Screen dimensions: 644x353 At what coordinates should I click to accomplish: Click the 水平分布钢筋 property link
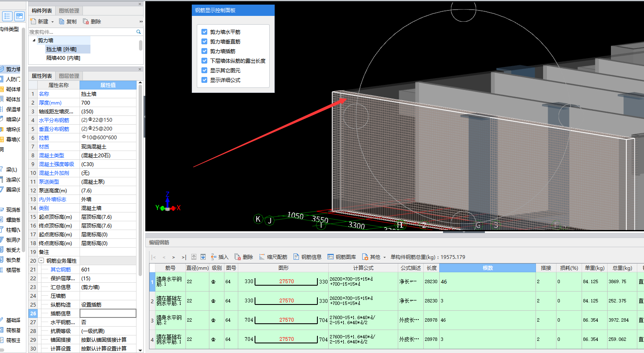(54, 120)
